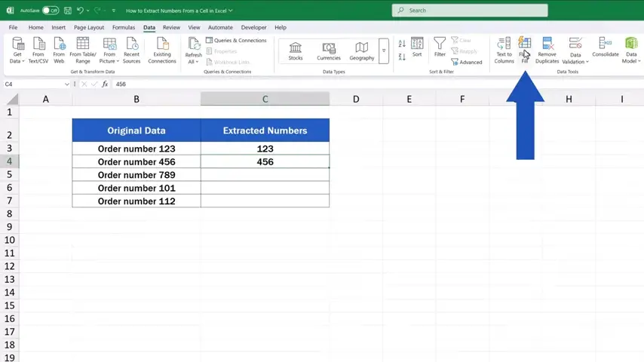Click the Undo arrow icon
The width and height of the screenshot is (644, 362).
pos(80,11)
